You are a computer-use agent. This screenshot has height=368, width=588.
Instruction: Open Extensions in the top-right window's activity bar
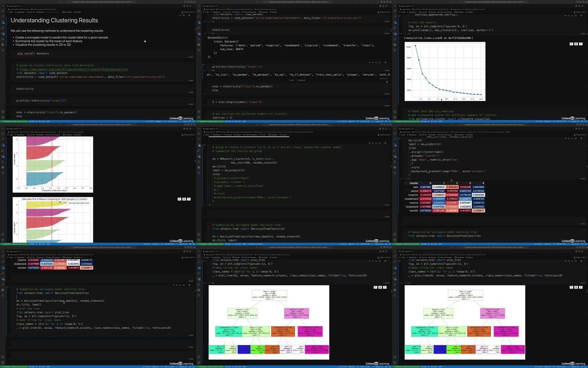point(395,33)
